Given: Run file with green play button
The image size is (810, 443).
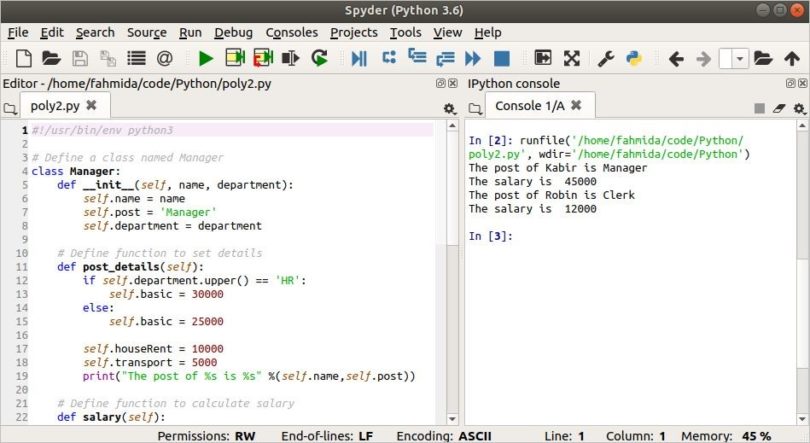Looking at the screenshot, I should 206,58.
